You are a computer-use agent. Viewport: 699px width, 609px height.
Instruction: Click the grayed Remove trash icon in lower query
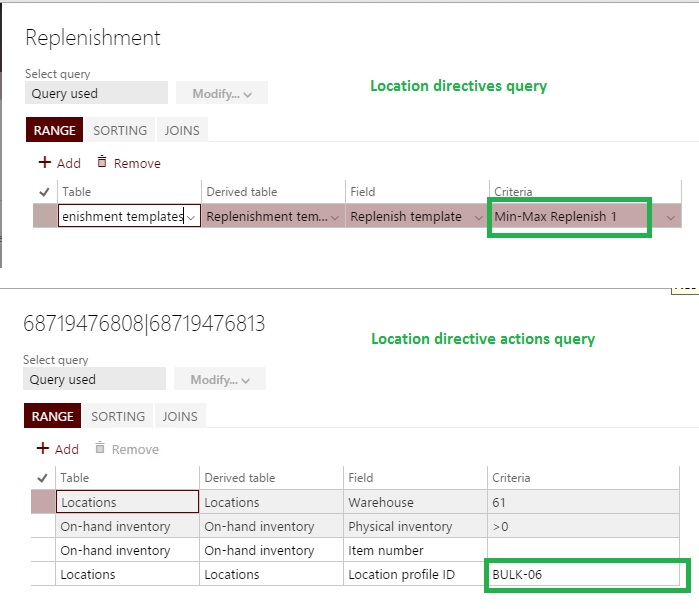point(101,449)
